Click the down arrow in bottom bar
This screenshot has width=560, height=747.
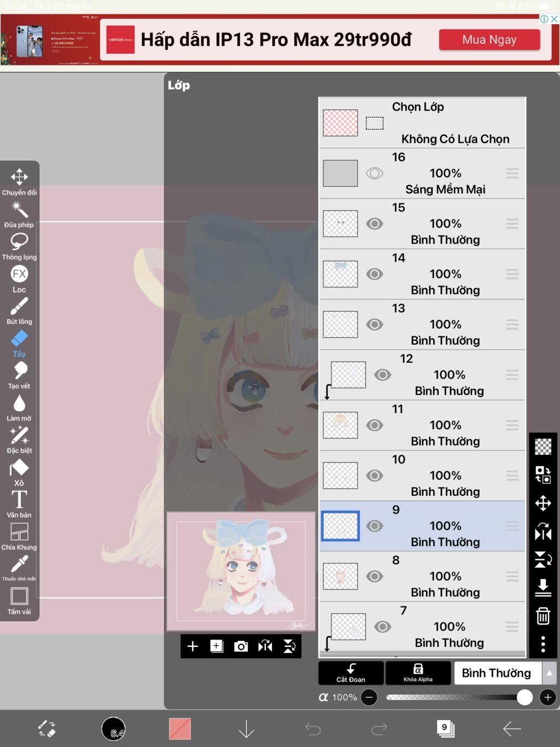click(x=247, y=729)
